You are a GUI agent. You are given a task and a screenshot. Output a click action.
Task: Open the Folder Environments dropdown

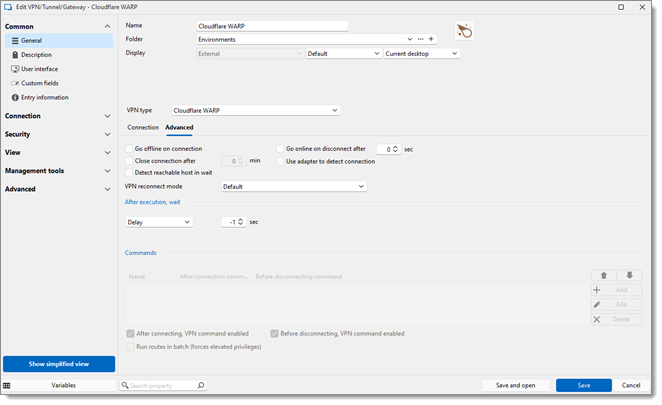pyautogui.click(x=410, y=39)
